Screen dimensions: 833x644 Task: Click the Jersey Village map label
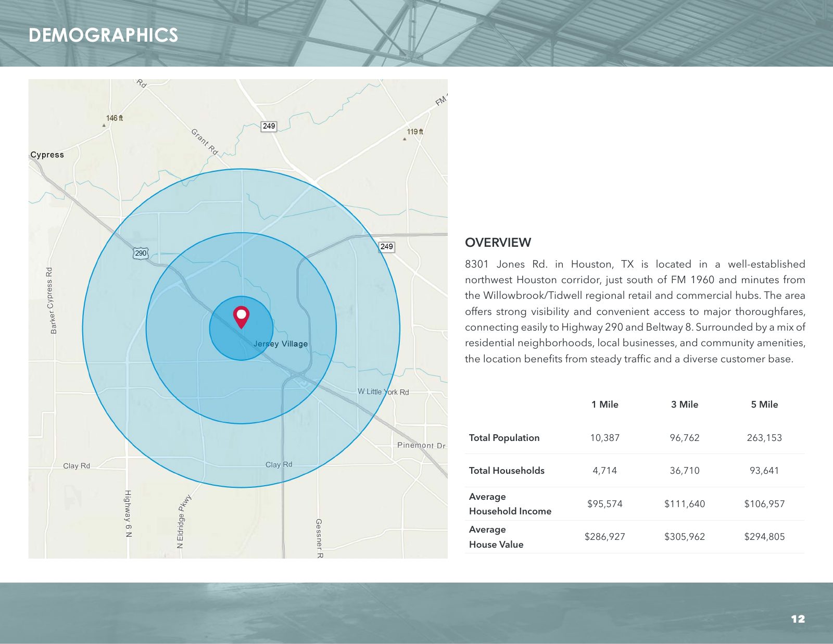[281, 344]
